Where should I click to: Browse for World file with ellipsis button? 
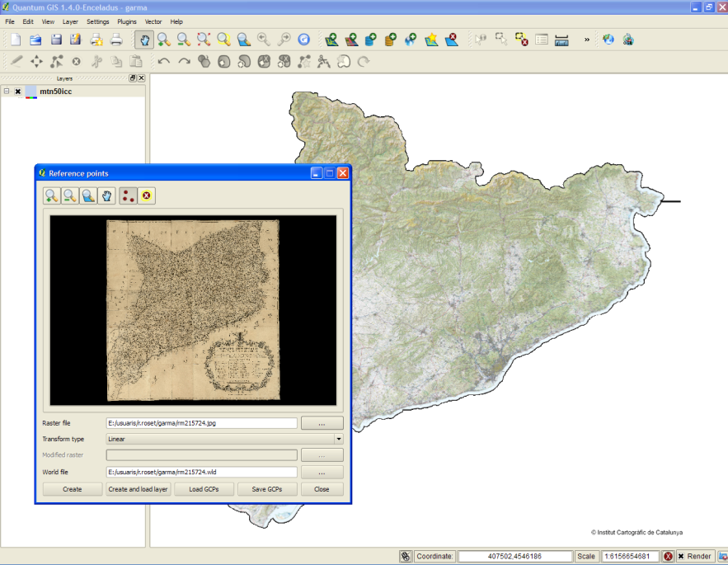[x=322, y=472]
